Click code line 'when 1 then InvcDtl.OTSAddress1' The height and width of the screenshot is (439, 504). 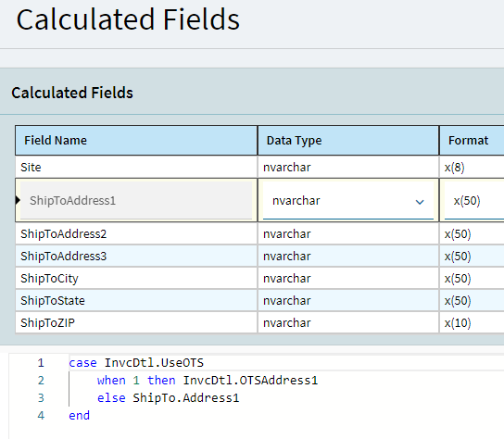point(208,381)
